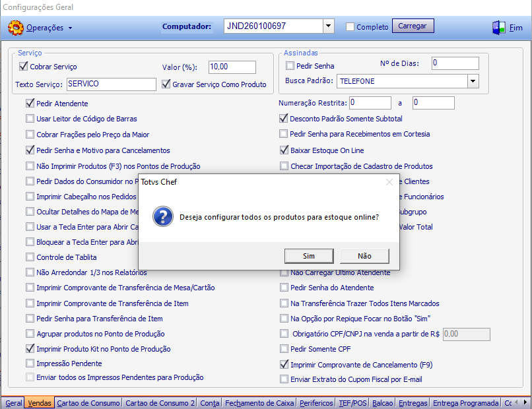Enable Imprimir Comprovante de Transferência de Item
This screenshot has height=409, width=532.
pos(30,303)
